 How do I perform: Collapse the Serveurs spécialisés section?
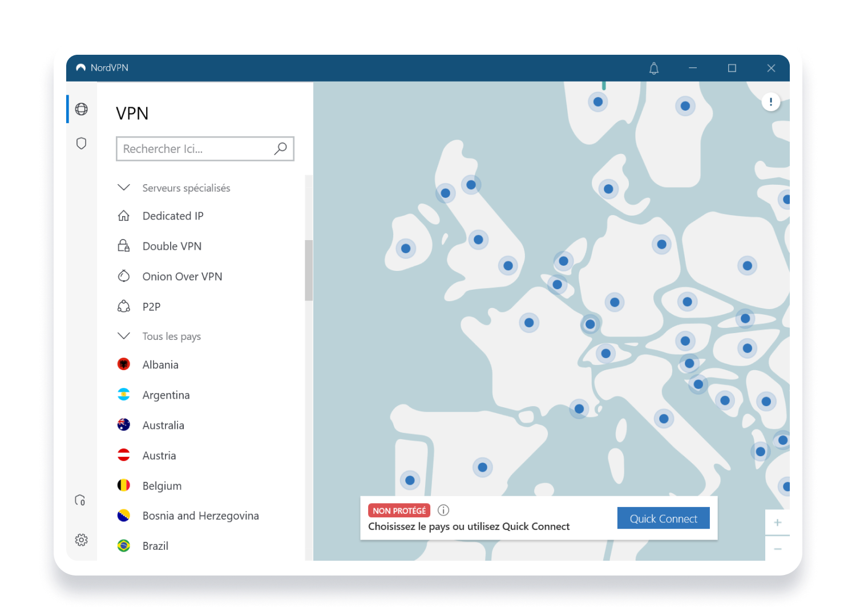click(124, 187)
